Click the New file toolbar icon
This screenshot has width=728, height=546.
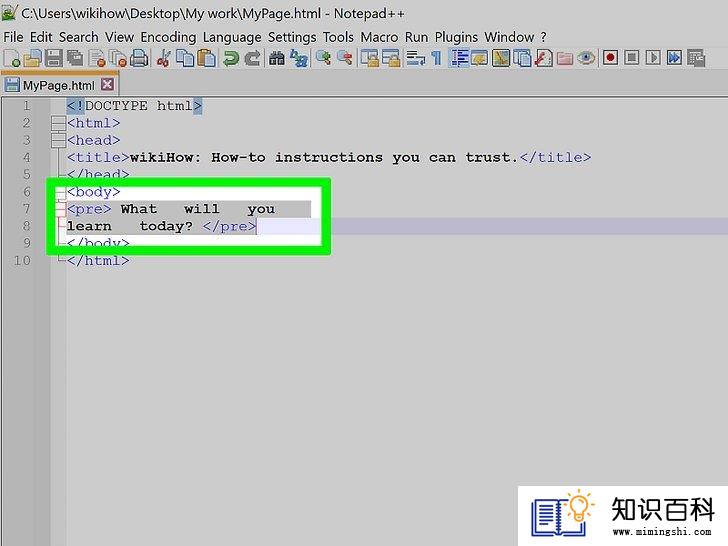(x=12, y=58)
